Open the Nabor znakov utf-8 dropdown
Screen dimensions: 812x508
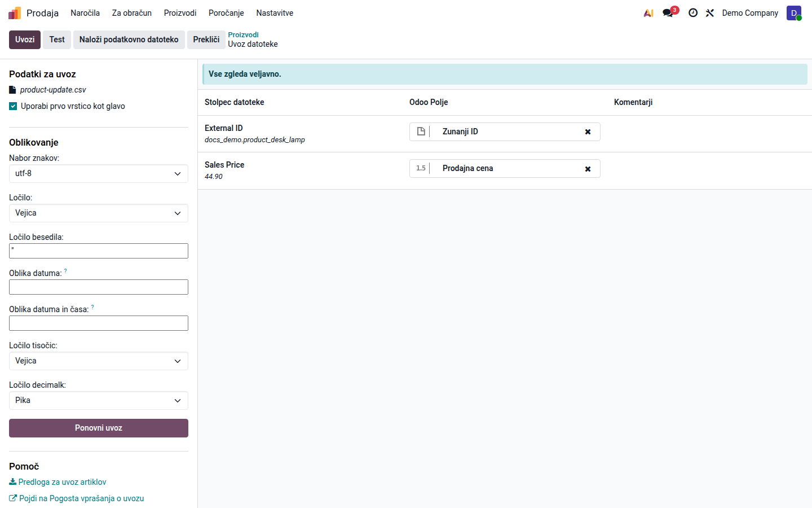tap(99, 174)
